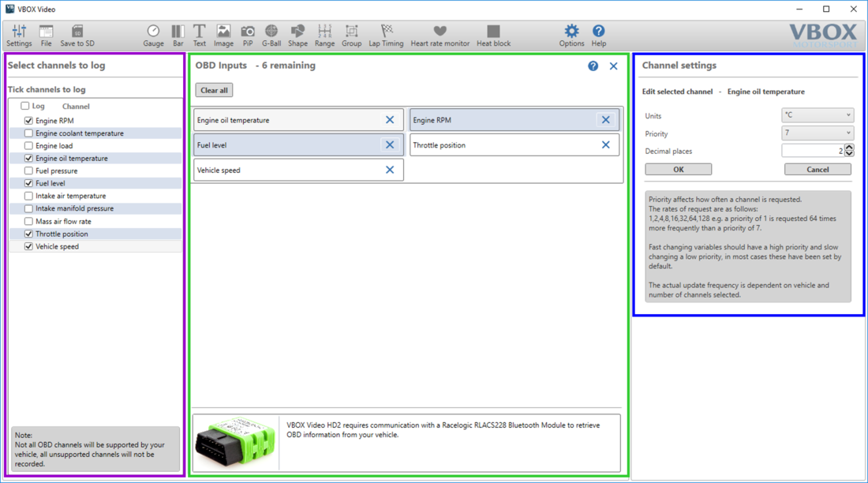Tick the Fuel pressure channel
This screenshot has height=483, width=868.
(28, 170)
